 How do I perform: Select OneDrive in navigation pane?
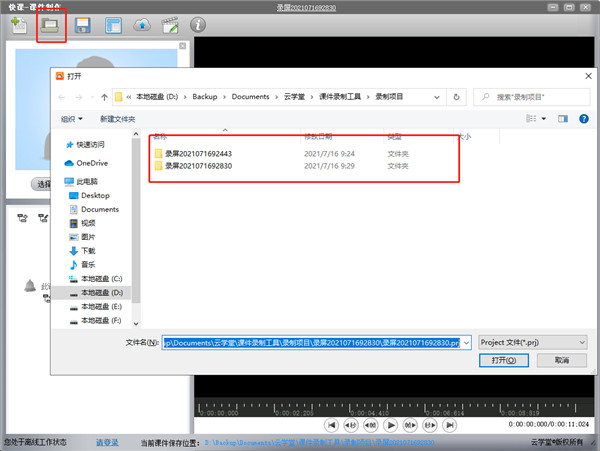pos(92,163)
